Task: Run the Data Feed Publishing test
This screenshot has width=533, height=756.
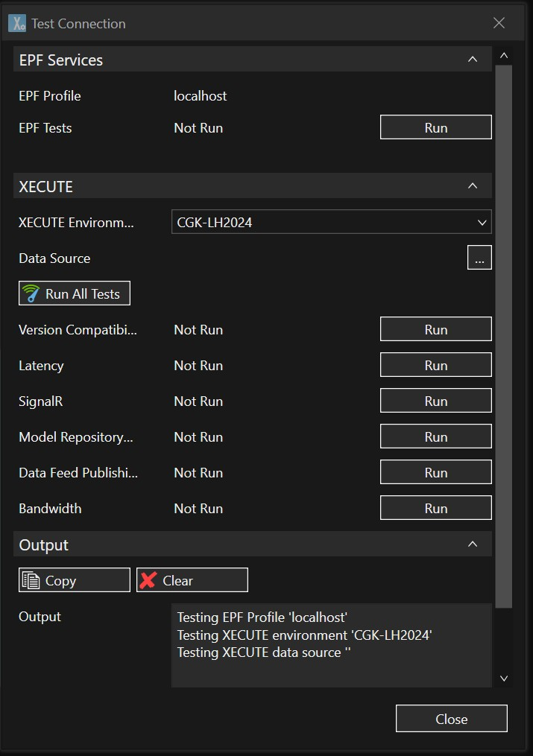Action: tap(435, 471)
